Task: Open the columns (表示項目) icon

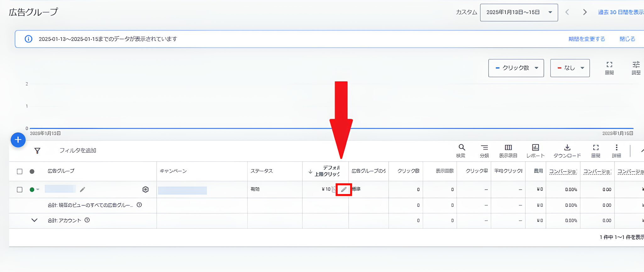Action: point(508,148)
